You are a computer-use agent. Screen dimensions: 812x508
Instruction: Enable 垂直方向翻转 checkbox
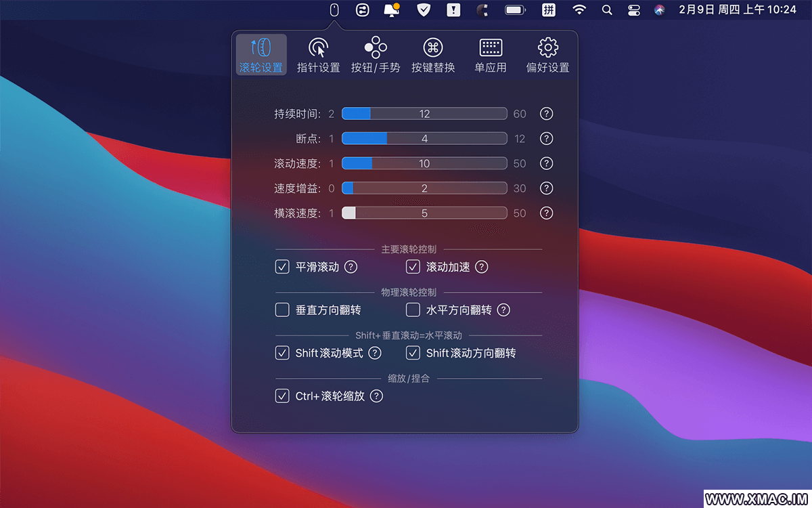[282, 310]
